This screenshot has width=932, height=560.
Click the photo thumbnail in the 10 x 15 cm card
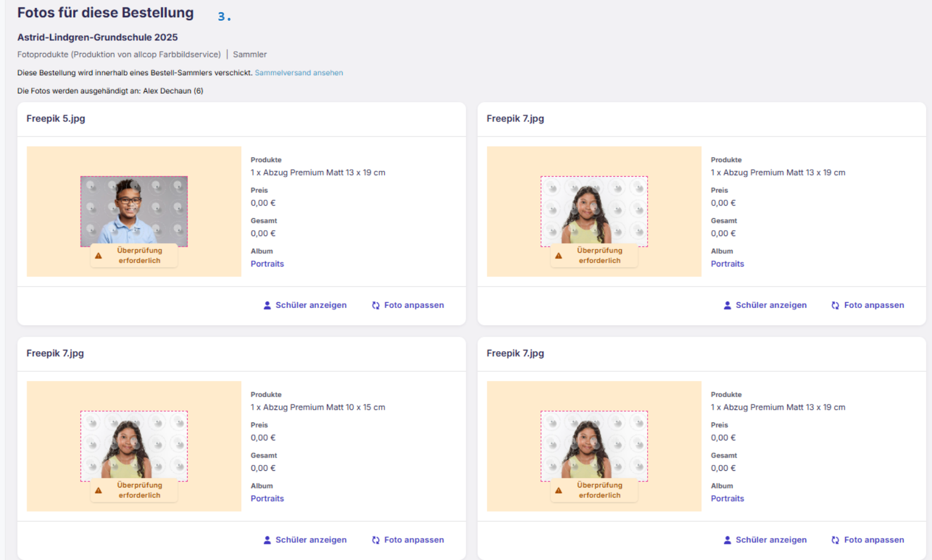(x=134, y=446)
